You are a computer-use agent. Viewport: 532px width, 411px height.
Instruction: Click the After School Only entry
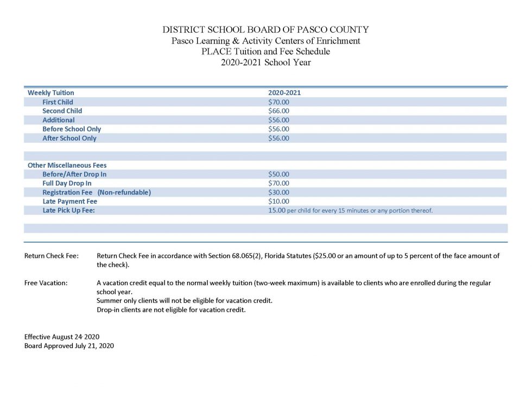pos(69,138)
